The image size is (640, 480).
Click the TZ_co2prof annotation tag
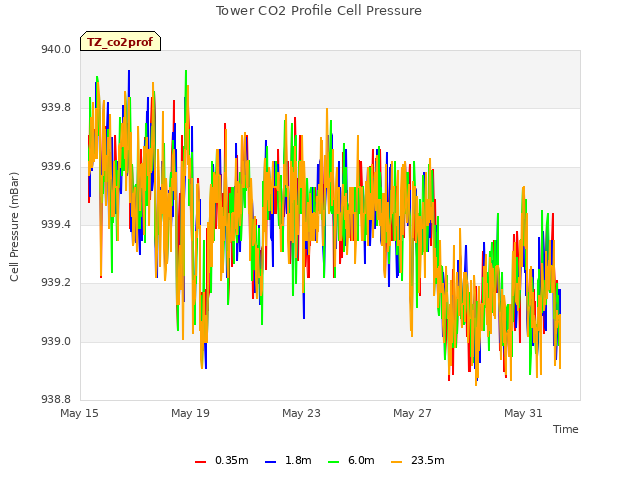tap(120, 41)
